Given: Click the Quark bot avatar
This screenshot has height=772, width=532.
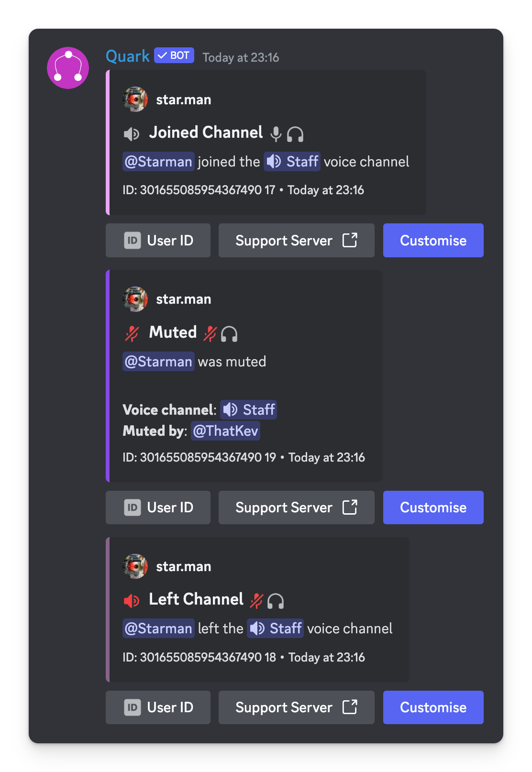Looking at the screenshot, I should tap(68, 68).
